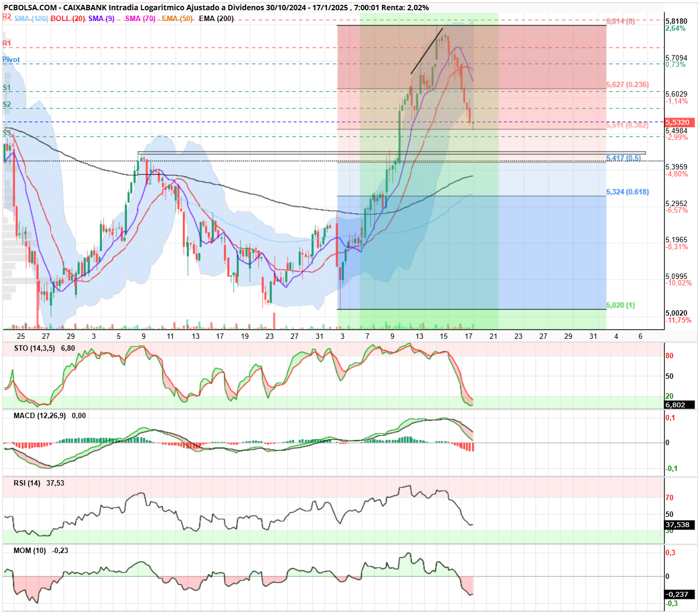
Task: Click price axis value 5,2952
Action: click(676, 204)
